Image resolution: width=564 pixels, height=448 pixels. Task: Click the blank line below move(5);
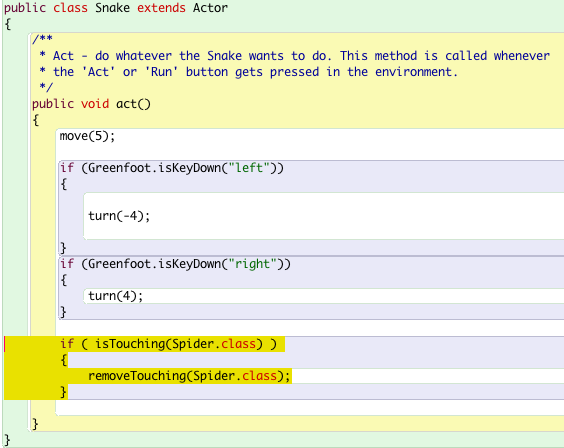click(x=310, y=152)
